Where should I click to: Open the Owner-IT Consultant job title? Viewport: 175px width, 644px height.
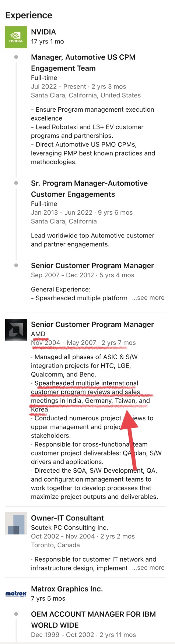pyautogui.click(x=67, y=518)
